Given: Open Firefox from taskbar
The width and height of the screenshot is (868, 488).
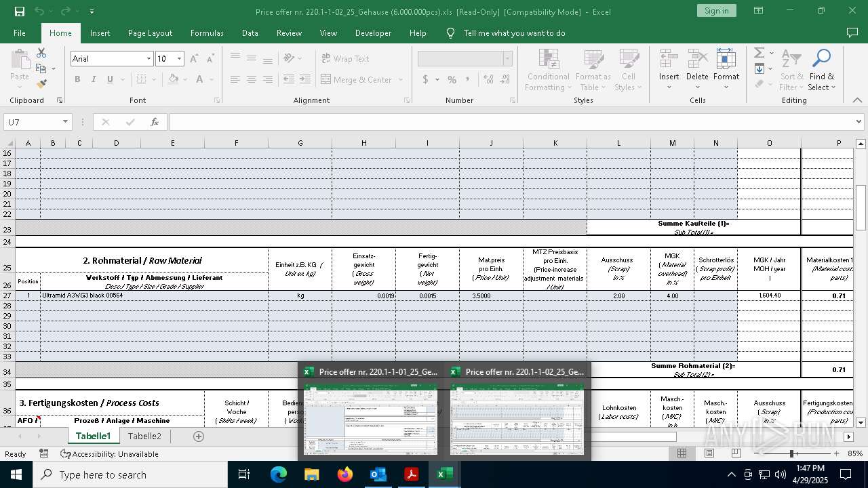Looking at the screenshot, I should [344, 474].
